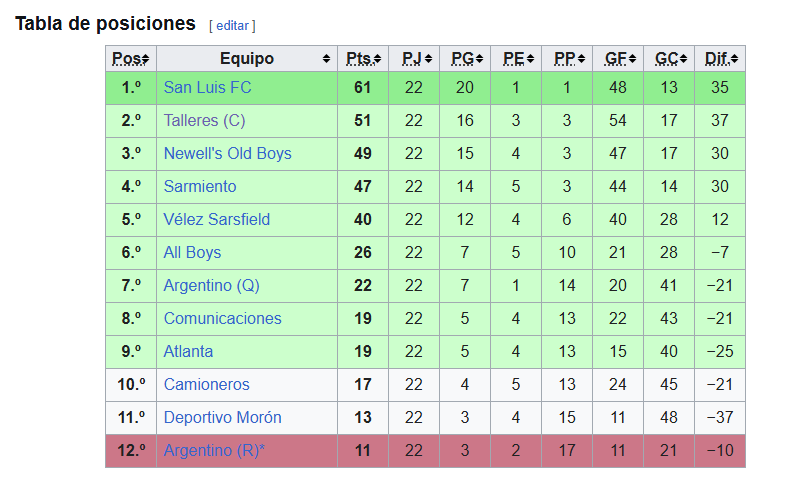This screenshot has height=480, width=795.
Task: Go to Newell's Old Boys article
Action: (x=228, y=154)
